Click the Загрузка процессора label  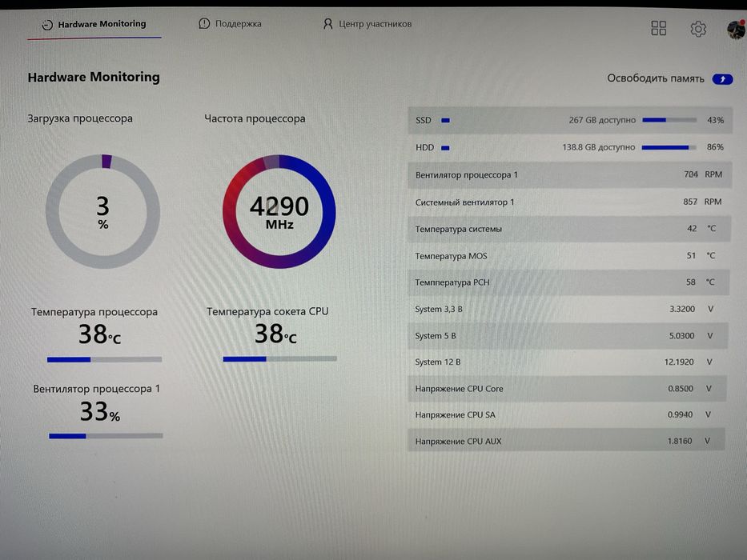(80, 118)
